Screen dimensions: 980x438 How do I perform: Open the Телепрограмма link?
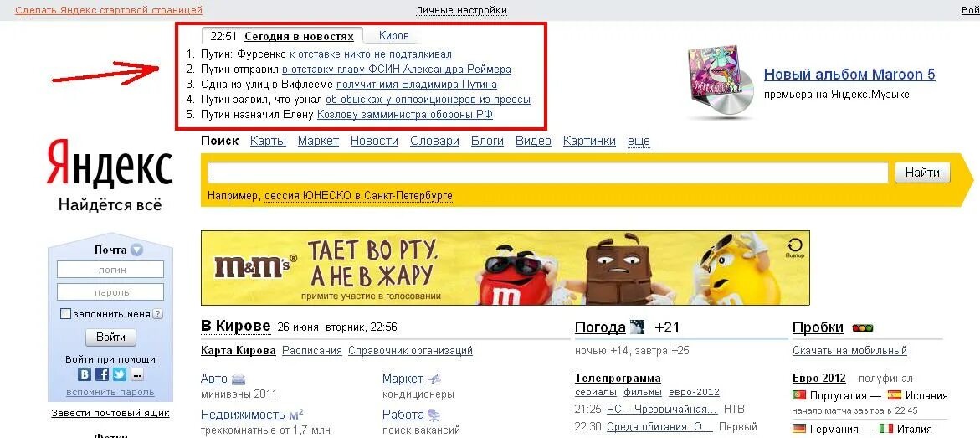point(618,378)
